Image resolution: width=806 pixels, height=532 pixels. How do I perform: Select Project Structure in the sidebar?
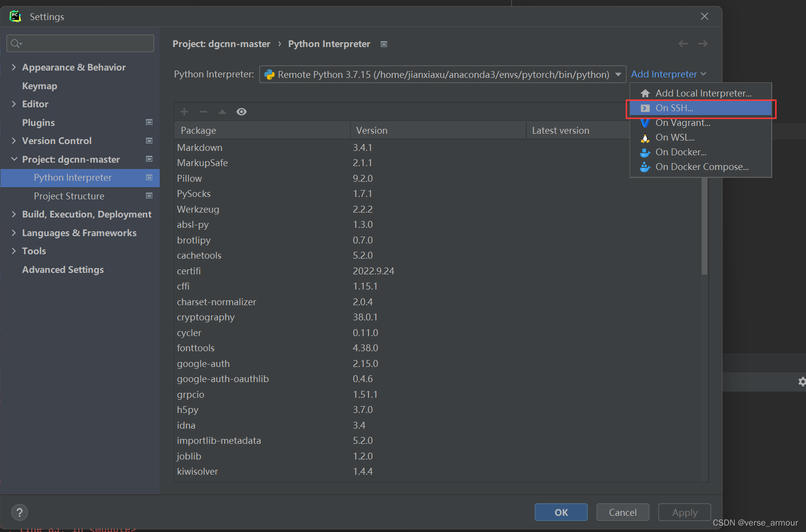coord(69,196)
